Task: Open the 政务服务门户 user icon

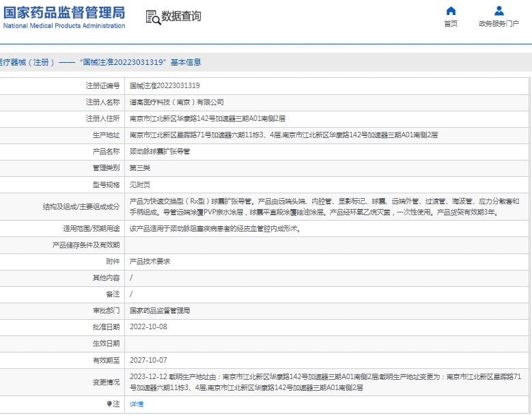Action: coord(499,11)
